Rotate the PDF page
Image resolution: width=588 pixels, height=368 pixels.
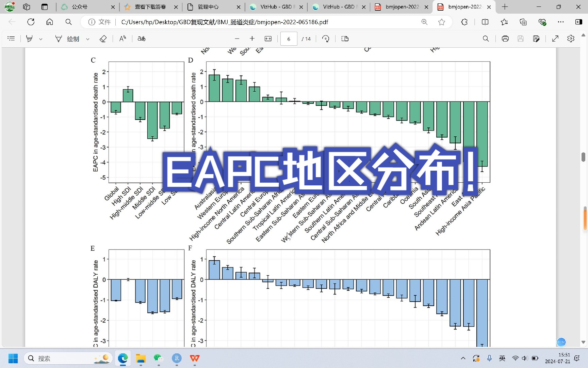[x=326, y=39]
